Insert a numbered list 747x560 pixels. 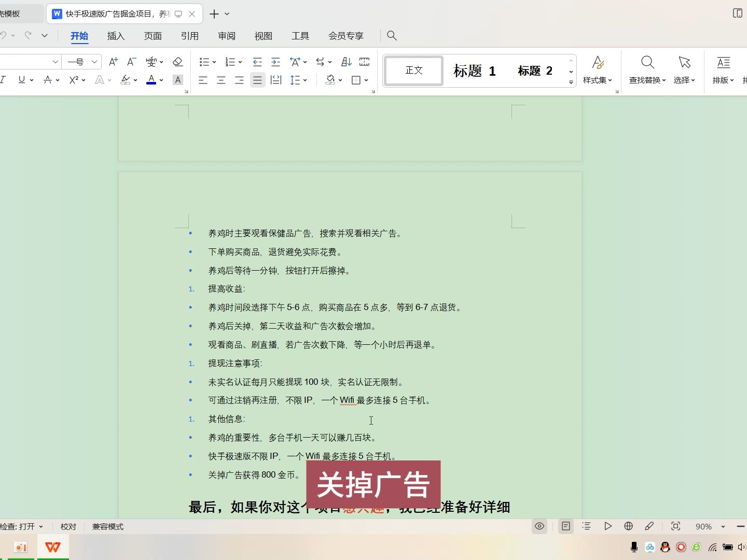(x=230, y=62)
